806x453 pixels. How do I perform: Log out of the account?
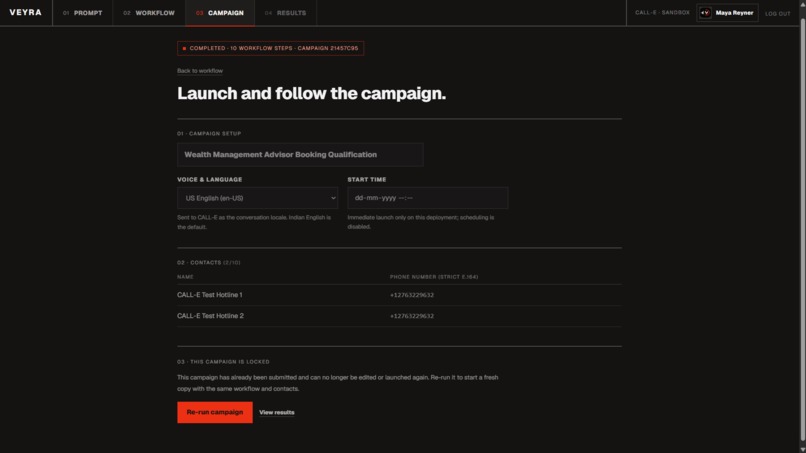pos(778,13)
